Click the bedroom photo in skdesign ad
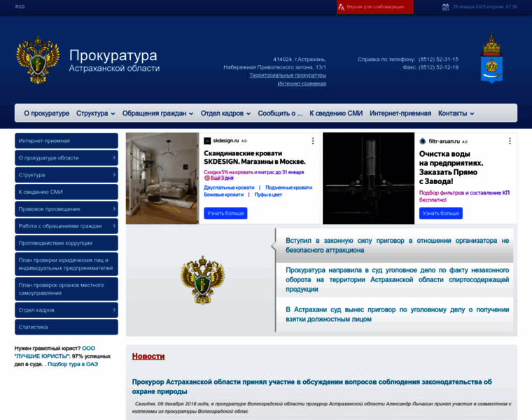This screenshot has width=532, height=420. pos(162,178)
